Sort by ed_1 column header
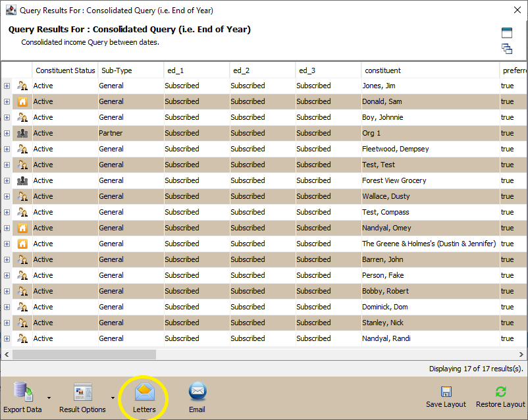The height and width of the screenshot is (420, 528). click(x=197, y=70)
